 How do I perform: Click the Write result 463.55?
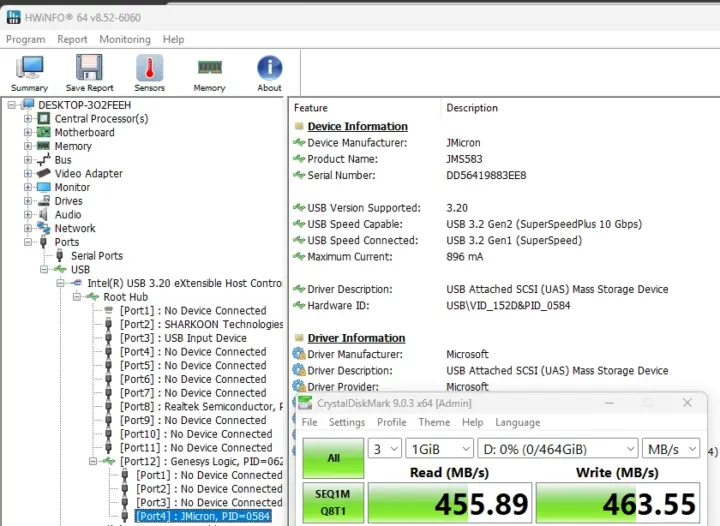[618, 503]
